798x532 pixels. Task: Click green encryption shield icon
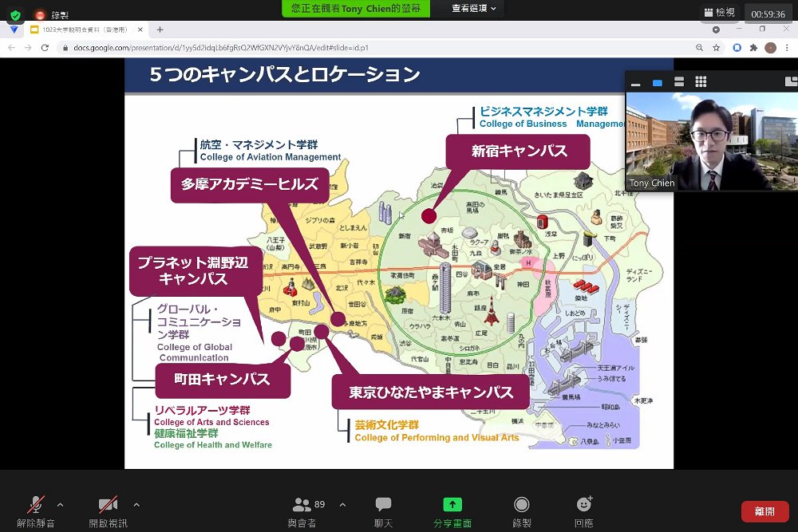click(x=15, y=15)
